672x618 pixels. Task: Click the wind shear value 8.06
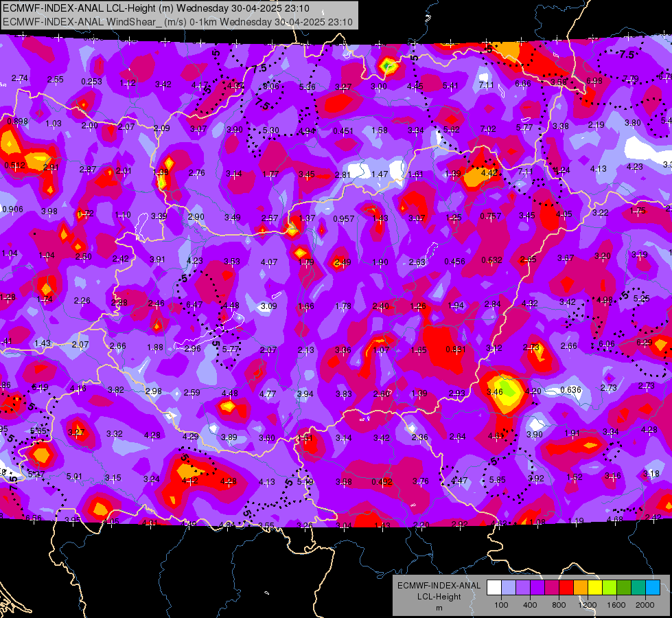pyautogui.click(x=271, y=87)
